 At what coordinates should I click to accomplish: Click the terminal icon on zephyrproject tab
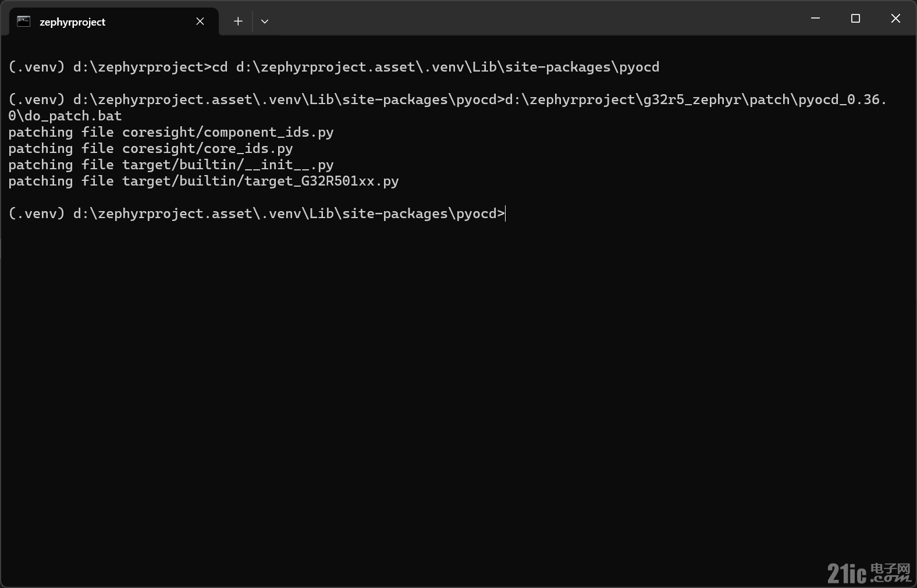[23, 22]
